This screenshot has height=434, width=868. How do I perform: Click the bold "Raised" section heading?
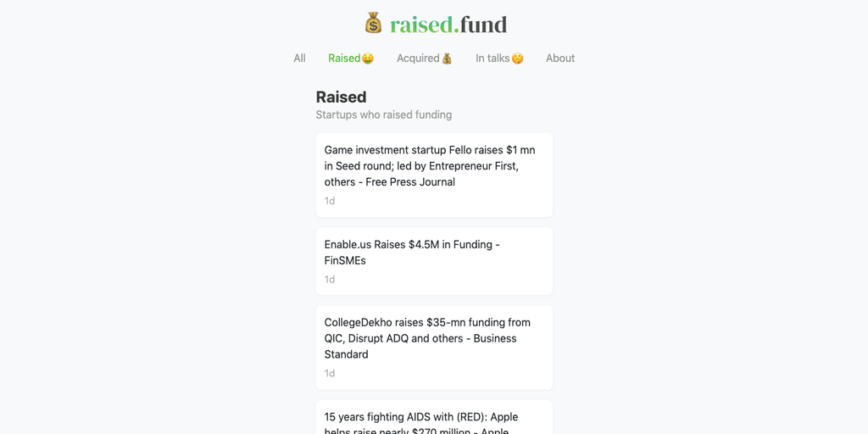[341, 97]
